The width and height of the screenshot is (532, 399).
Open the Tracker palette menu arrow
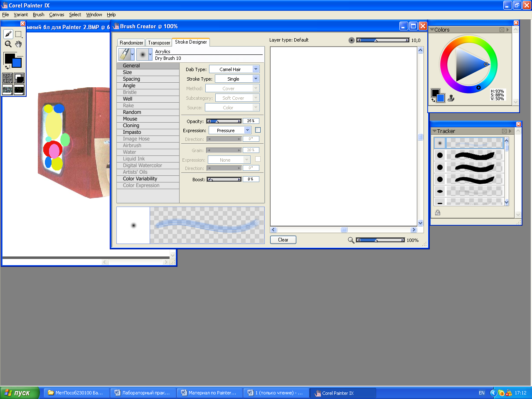pyautogui.click(x=510, y=131)
